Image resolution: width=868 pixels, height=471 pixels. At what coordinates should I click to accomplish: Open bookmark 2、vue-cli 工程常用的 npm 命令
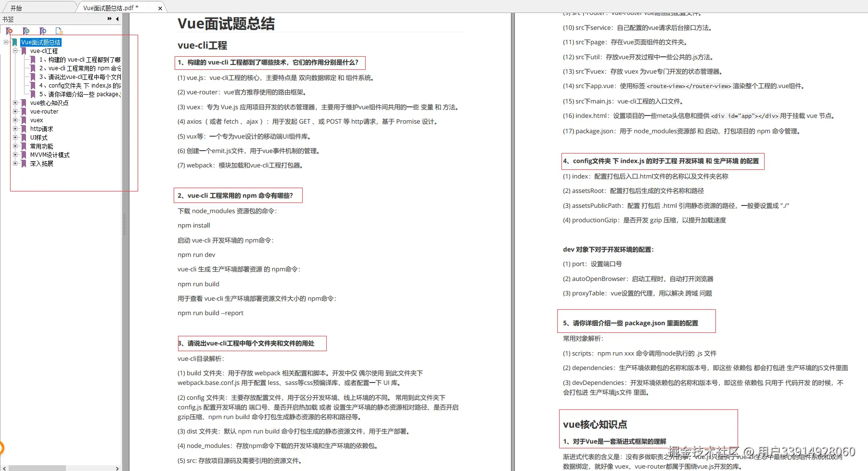pos(80,68)
